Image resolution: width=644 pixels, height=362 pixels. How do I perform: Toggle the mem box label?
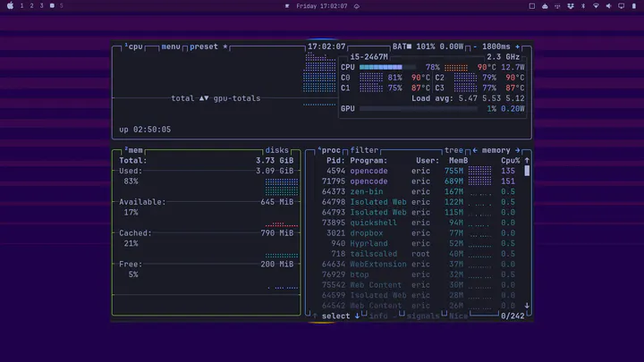coord(134,150)
